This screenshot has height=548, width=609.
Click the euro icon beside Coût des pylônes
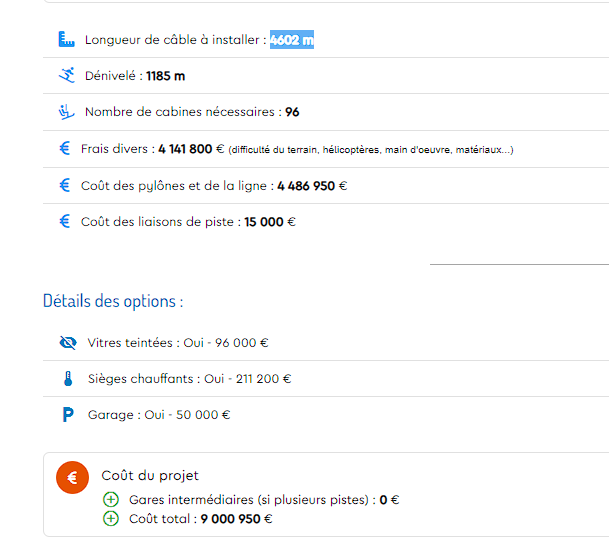pyautogui.click(x=64, y=185)
